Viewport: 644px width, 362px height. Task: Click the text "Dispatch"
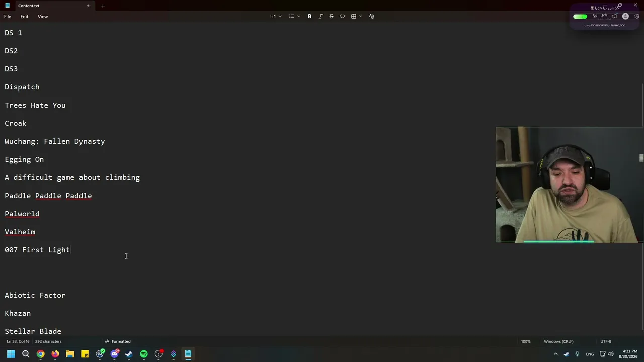pos(22,87)
